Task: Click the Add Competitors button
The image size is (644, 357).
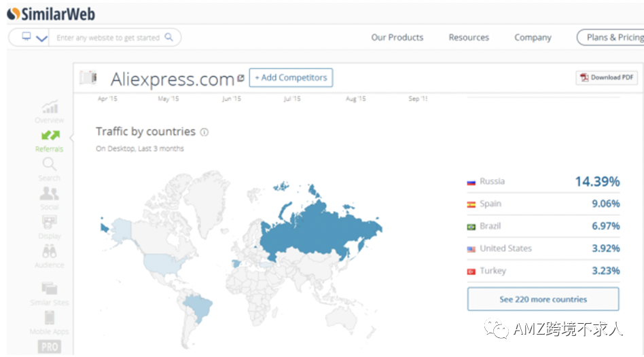Action: point(291,77)
